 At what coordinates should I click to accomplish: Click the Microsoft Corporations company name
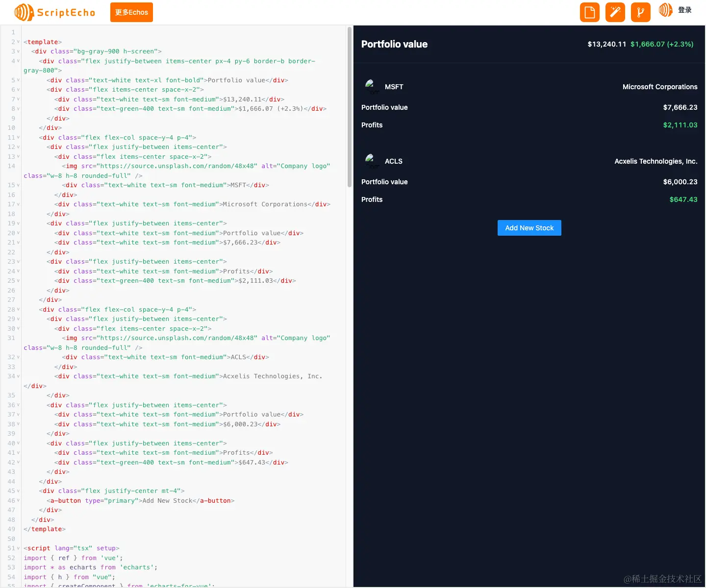pyautogui.click(x=660, y=87)
